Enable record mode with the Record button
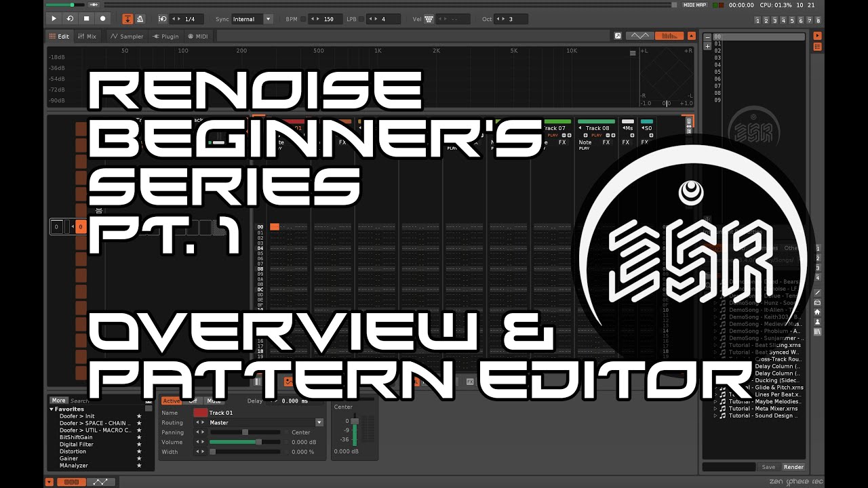Viewport: 868px width, 488px height. click(x=103, y=19)
